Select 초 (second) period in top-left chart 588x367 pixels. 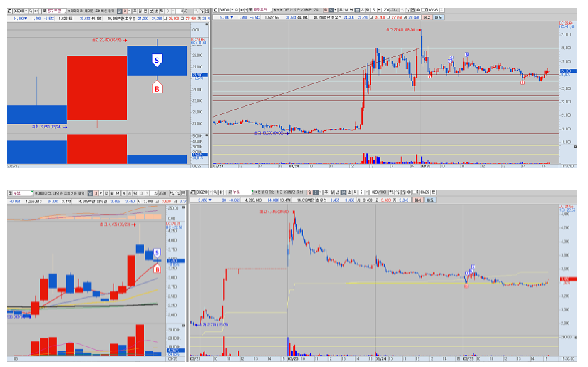(x=156, y=11)
